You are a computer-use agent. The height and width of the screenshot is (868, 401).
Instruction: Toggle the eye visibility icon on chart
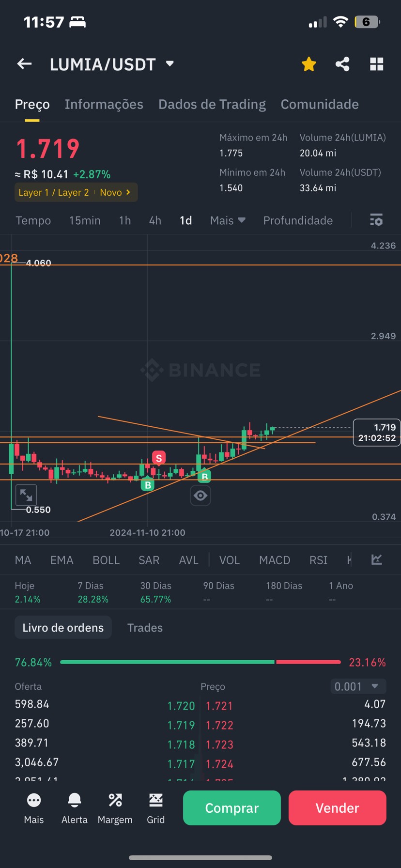[200, 496]
